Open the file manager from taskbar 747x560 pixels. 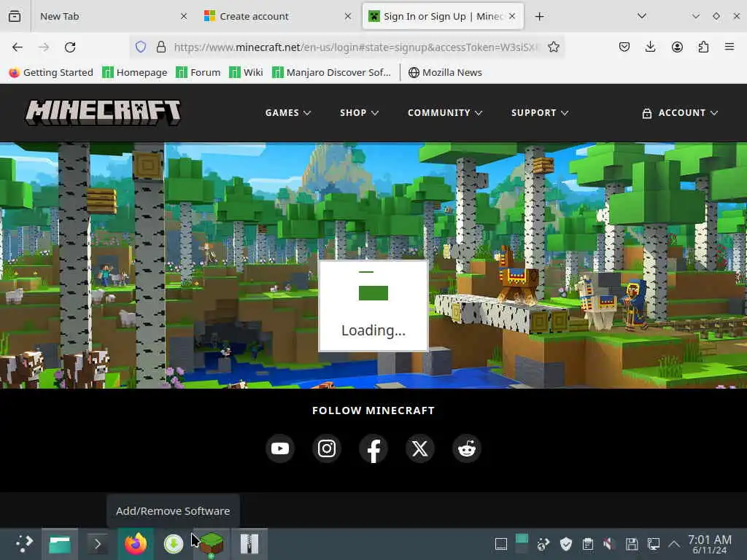(60, 544)
